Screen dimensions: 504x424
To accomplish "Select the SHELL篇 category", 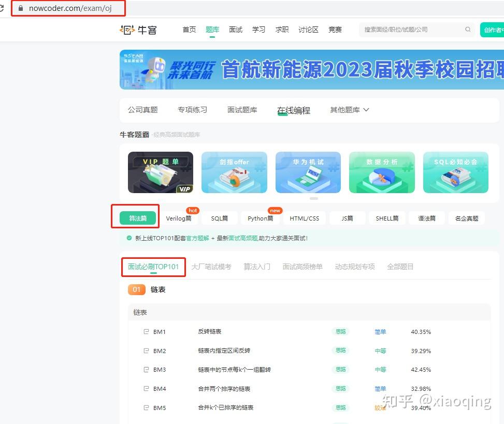I will coord(387,218).
